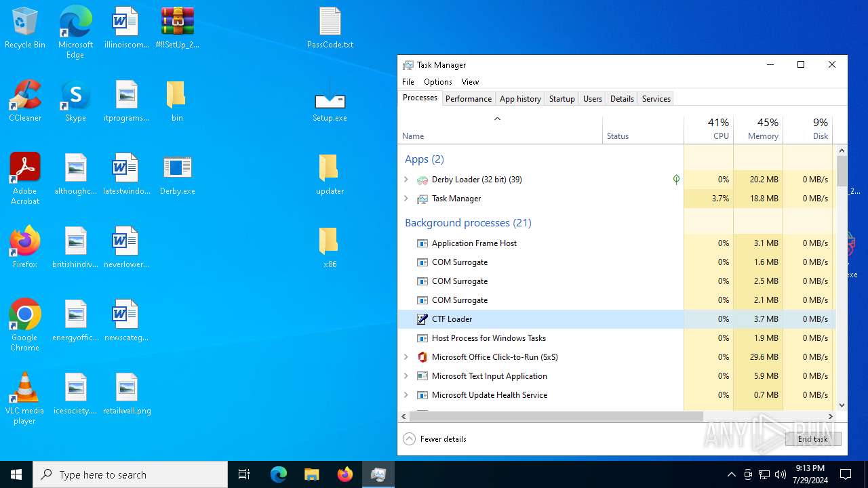868x488 pixels.
Task: Show hidden system tray icons chevron
Action: [x=731, y=474]
